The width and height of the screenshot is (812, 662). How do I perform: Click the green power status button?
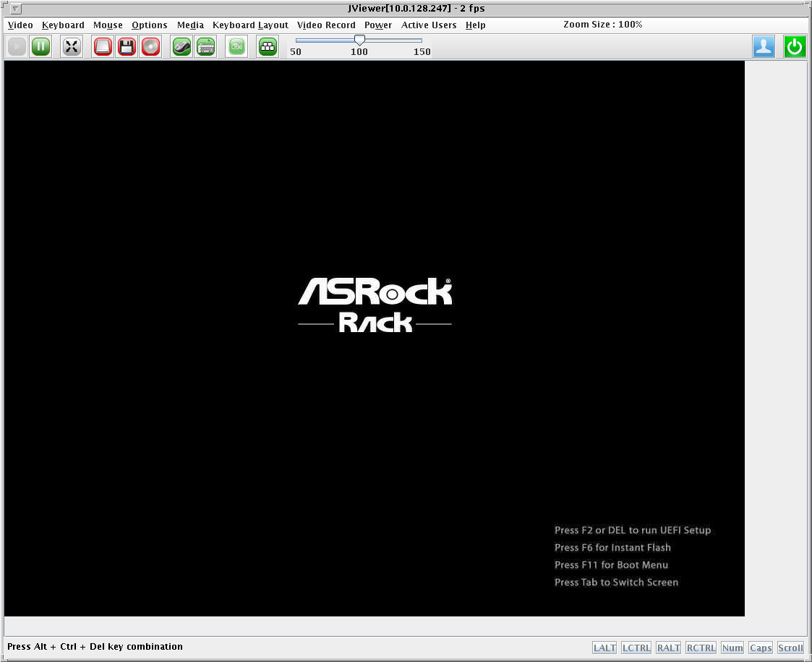pos(795,47)
